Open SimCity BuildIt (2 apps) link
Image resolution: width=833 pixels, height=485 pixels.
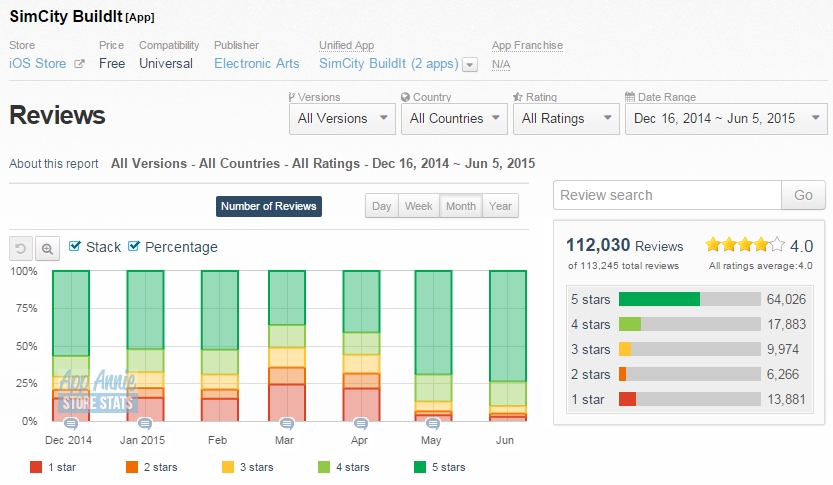(x=388, y=64)
